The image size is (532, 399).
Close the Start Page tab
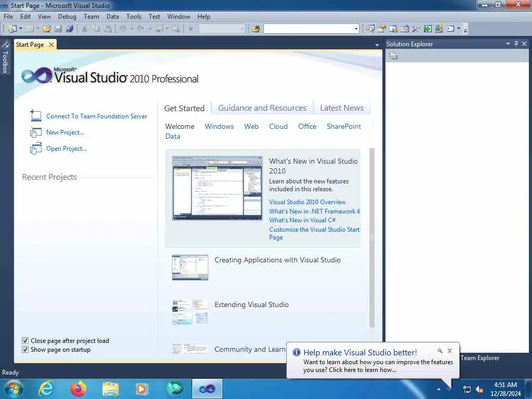pyautogui.click(x=51, y=45)
